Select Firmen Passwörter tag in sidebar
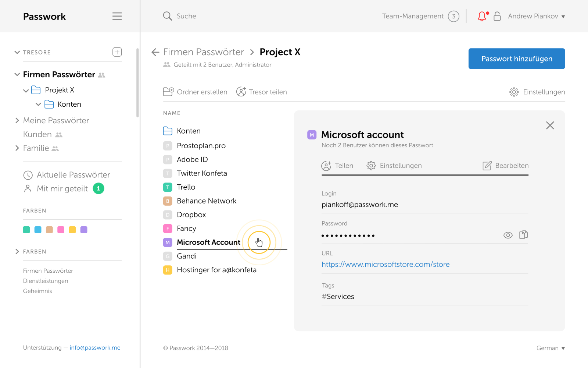Image resolution: width=588 pixels, height=368 pixels. click(x=48, y=271)
